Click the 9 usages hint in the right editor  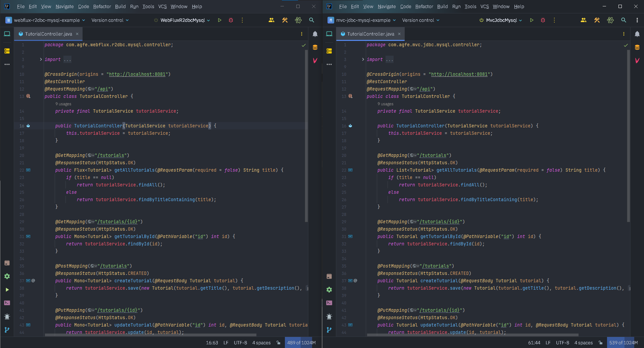[385, 104]
